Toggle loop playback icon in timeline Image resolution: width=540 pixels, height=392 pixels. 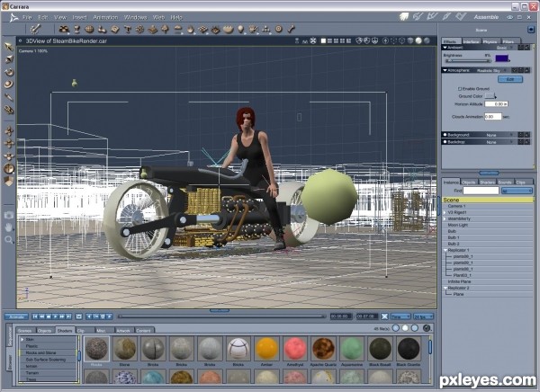coord(79,316)
